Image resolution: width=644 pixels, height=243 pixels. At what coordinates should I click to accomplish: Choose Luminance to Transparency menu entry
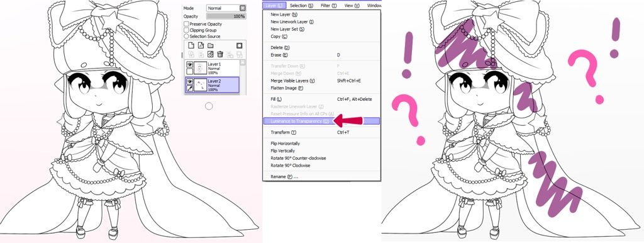pos(300,121)
